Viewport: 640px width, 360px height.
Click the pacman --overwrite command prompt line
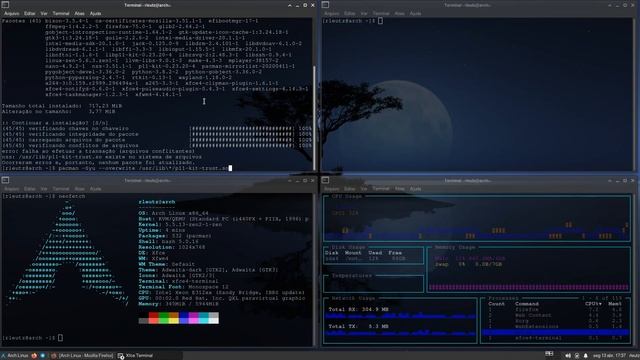click(117, 168)
